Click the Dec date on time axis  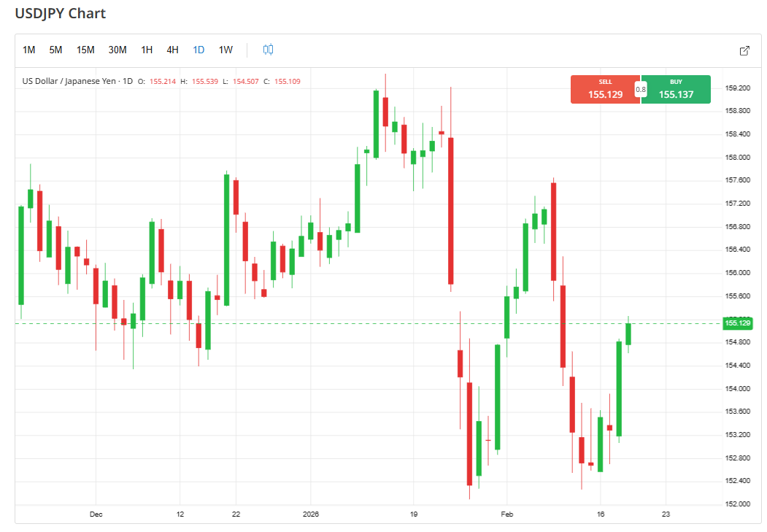point(96,514)
